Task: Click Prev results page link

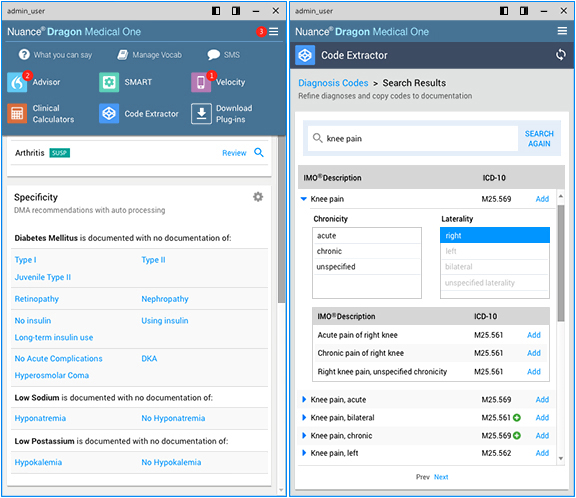Action: point(422,477)
